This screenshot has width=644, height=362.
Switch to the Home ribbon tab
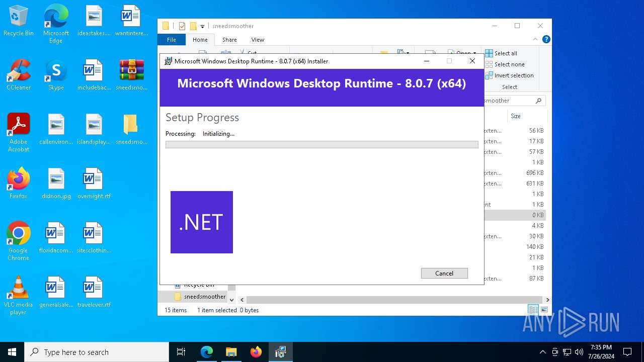[x=200, y=40]
